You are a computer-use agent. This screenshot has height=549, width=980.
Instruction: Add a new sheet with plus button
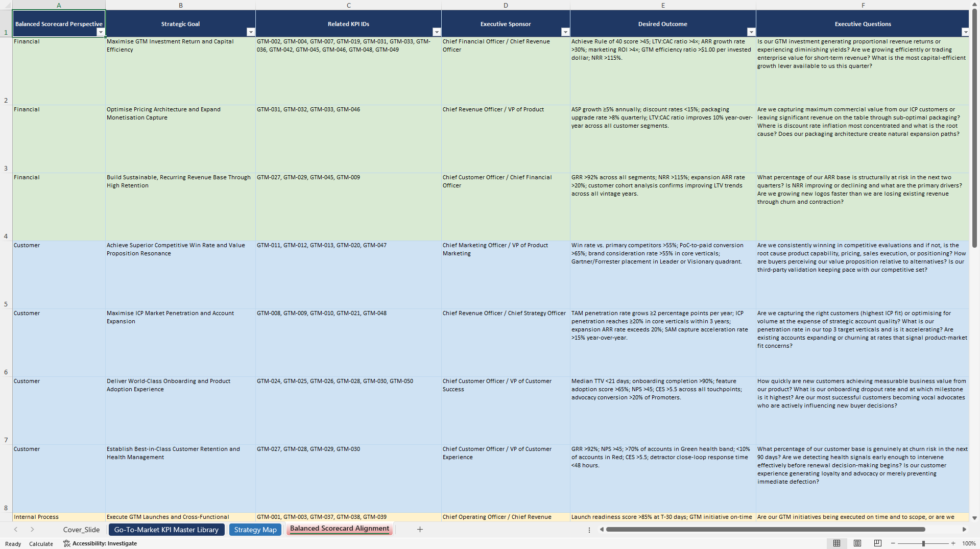[420, 530]
